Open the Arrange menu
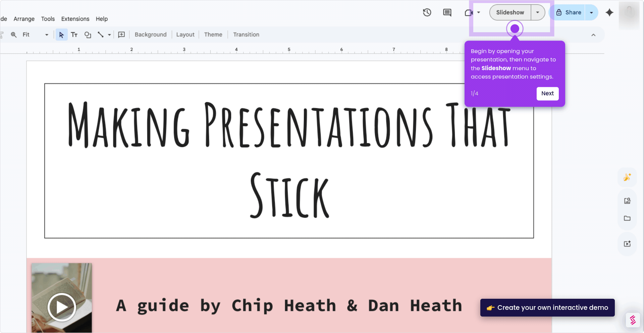This screenshot has width=644, height=333. click(x=24, y=19)
